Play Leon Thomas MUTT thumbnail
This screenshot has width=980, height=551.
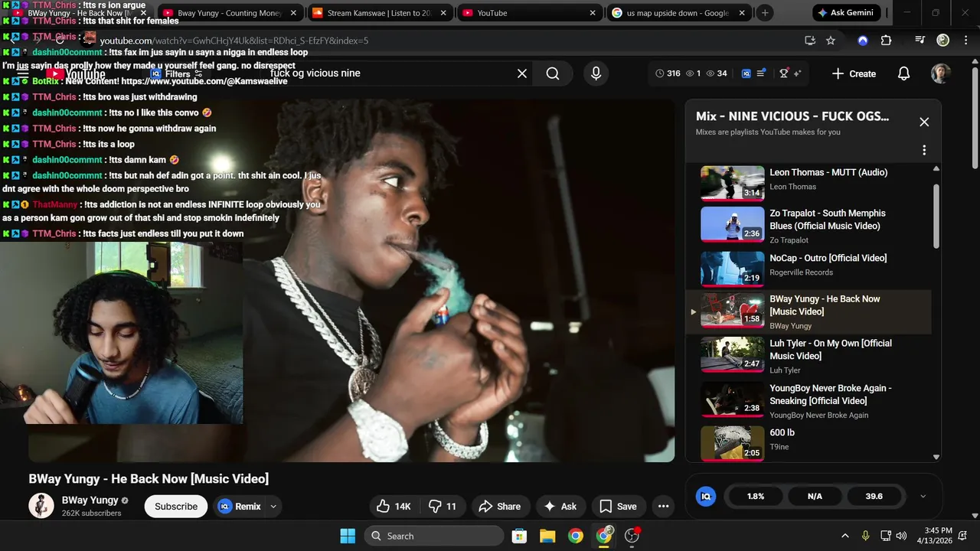pyautogui.click(x=733, y=183)
